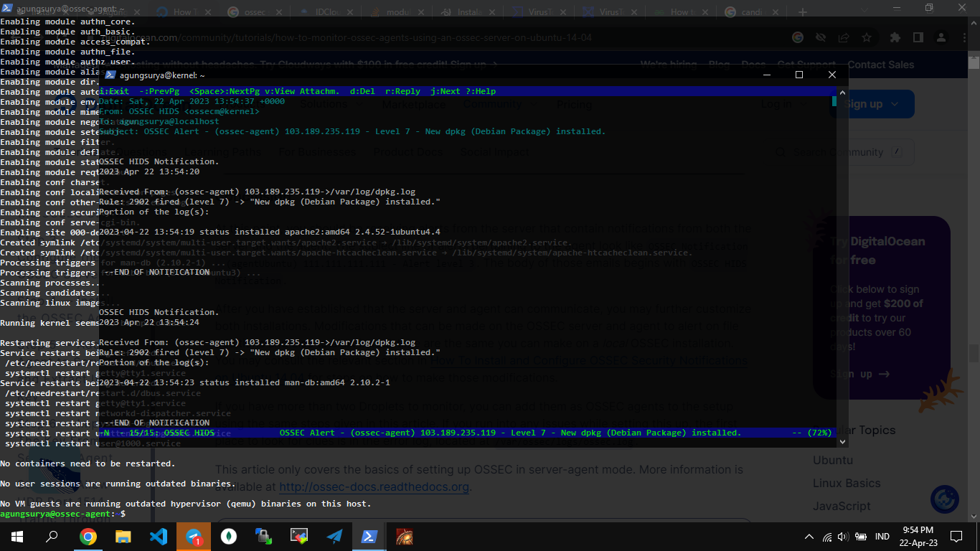Open File Explorer in the taskbar
The image size is (980, 551).
pyautogui.click(x=123, y=536)
